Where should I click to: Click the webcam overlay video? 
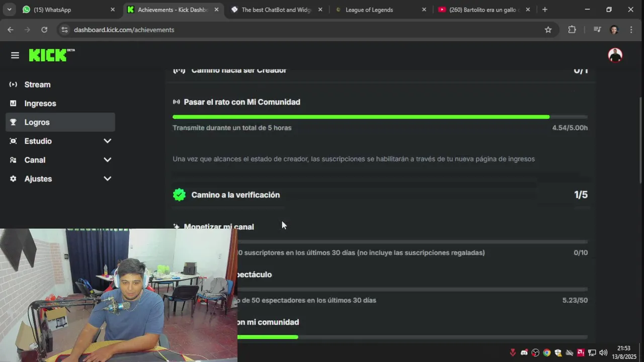119,295
